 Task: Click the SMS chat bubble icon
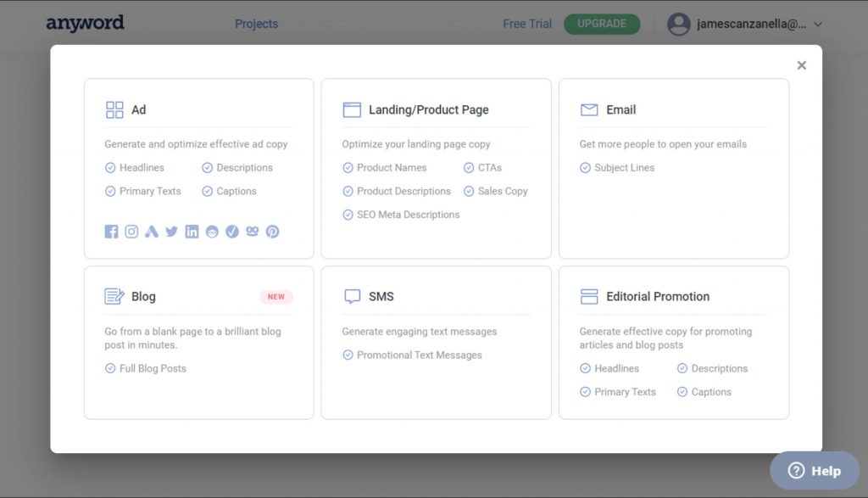click(x=353, y=295)
